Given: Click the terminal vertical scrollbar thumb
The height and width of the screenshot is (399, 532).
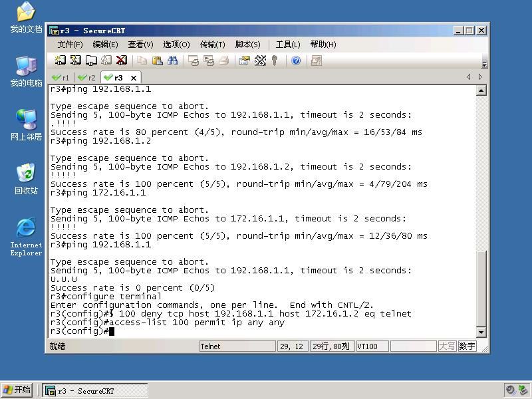Looking at the screenshot, I should pyautogui.click(x=481, y=289).
